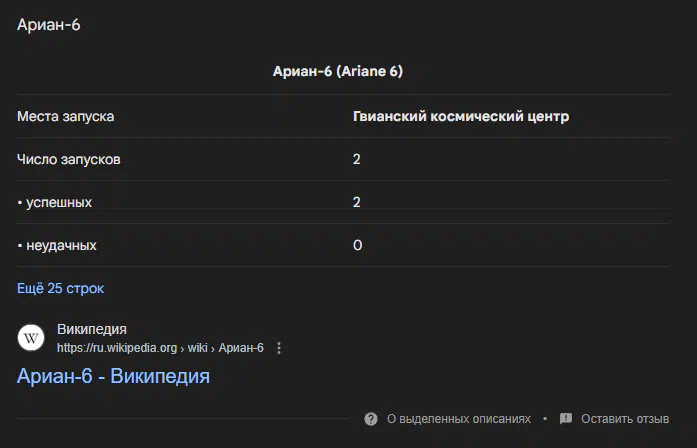Image resolution: width=697 pixels, height=448 pixels.
Task: Click the table title "Ариан-6 (Ariane 6)"
Action: 338,72
